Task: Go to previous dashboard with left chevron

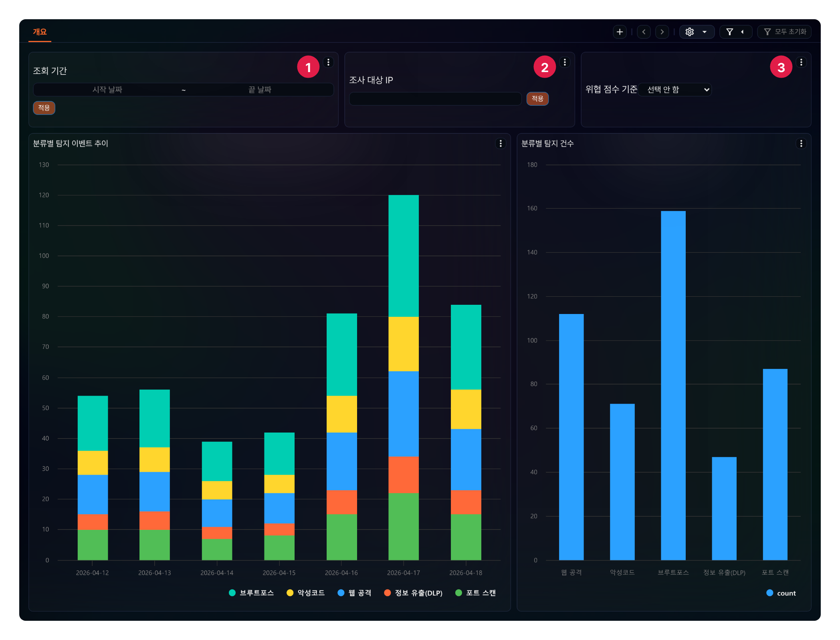Action: click(644, 32)
